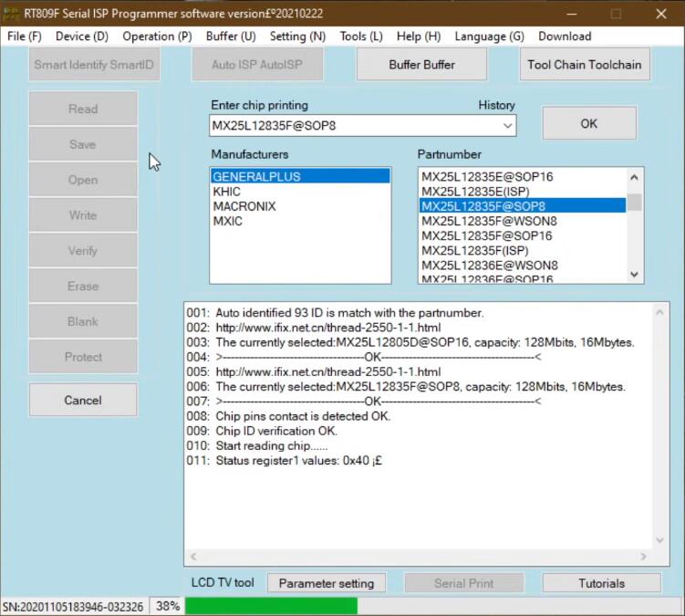Select KHIC in Manufacturers list
The image size is (685, 616).
point(300,192)
